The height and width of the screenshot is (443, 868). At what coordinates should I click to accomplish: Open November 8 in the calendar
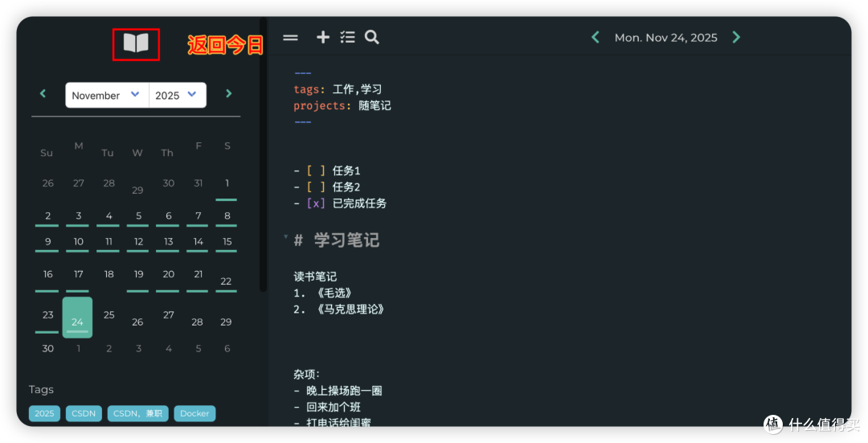tap(227, 216)
